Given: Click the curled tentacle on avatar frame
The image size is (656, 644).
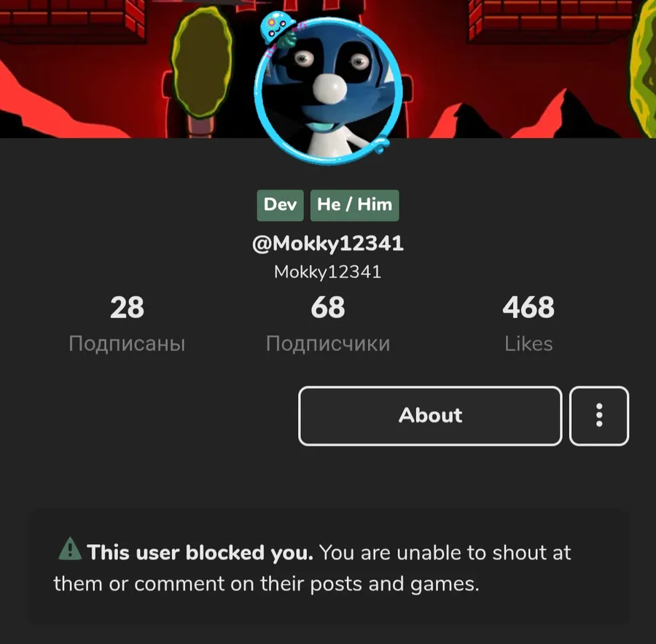Looking at the screenshot, I should (380, 144).
